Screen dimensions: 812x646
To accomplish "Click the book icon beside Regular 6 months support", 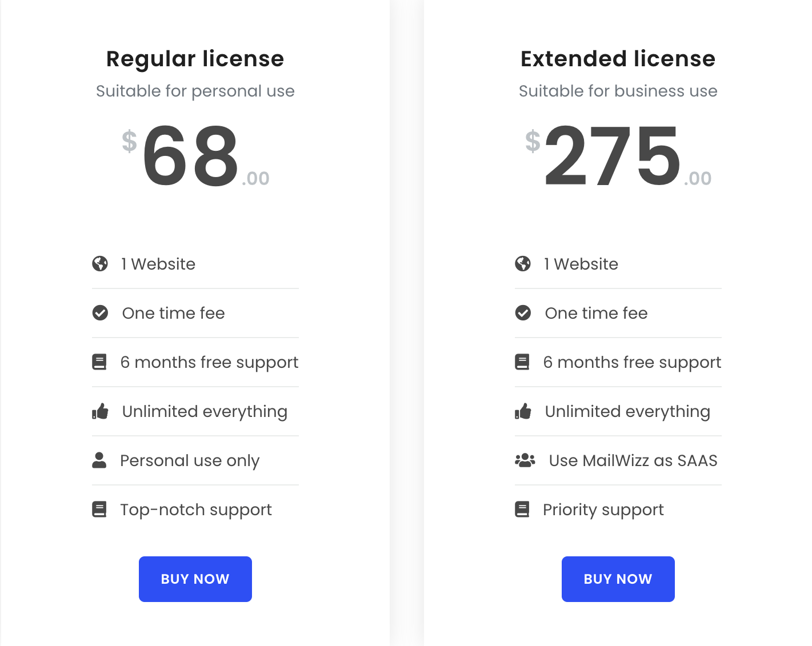I will 99,362.
